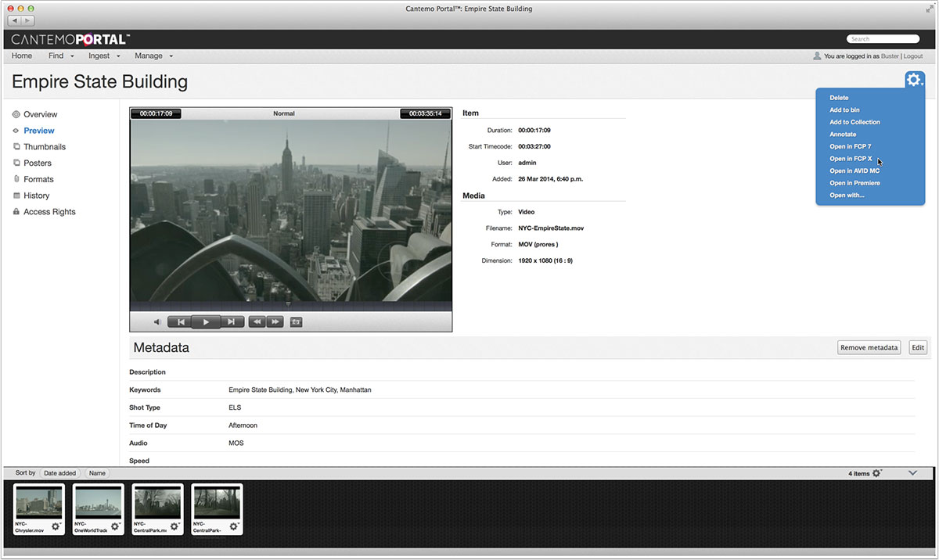Select the NYC-OneWorldTrade thumbnail
The height and width of the screenshot is (560, 939).
(x=99, y=502)
